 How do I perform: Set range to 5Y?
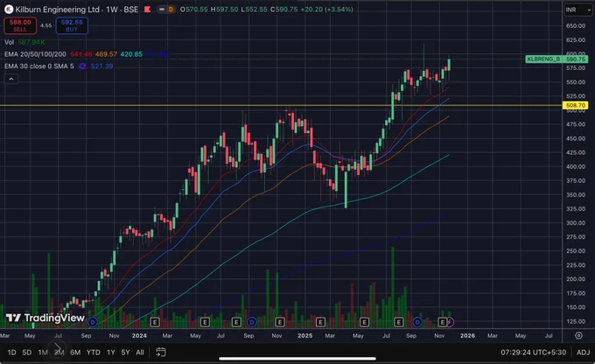126,353
